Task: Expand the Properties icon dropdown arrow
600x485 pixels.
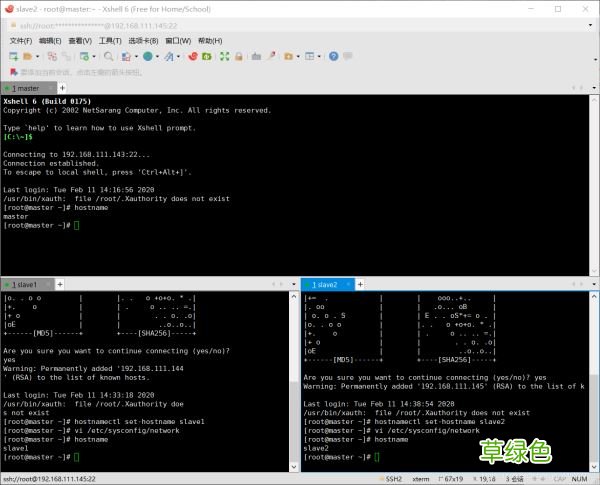Action: (x=94, y=57)
